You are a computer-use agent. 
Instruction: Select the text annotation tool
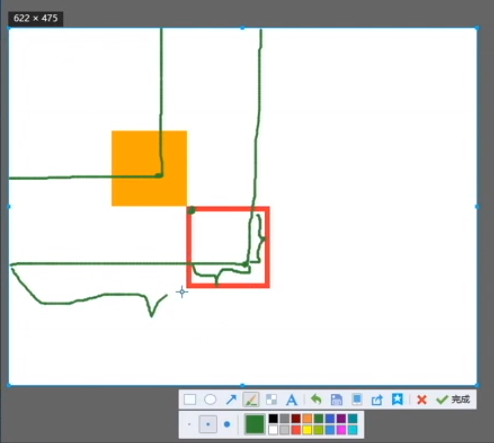[x=292, y=399]
